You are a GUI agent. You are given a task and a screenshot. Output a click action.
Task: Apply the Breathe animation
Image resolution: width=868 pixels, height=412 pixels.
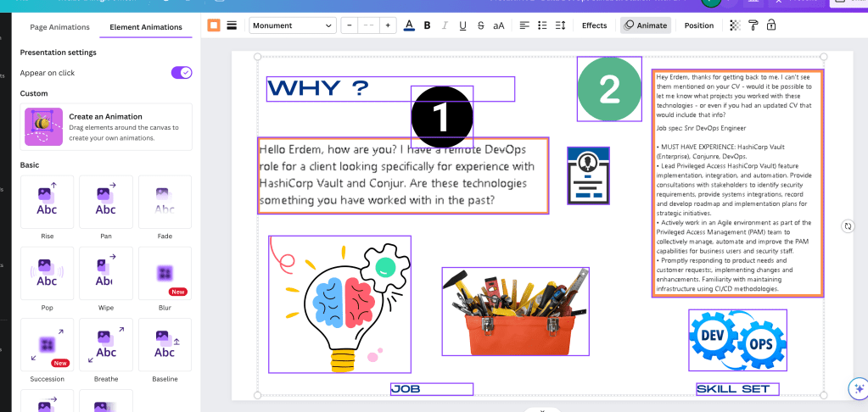pyautogui.click(x=106, y=344)
